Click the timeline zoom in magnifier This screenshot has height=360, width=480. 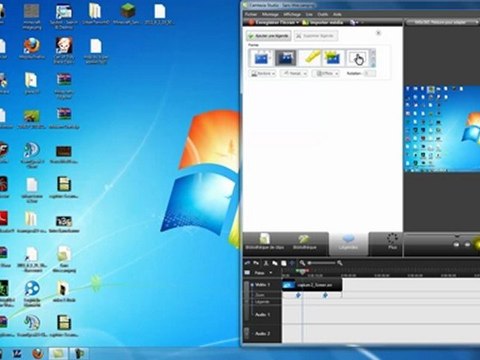pos(340,263)
